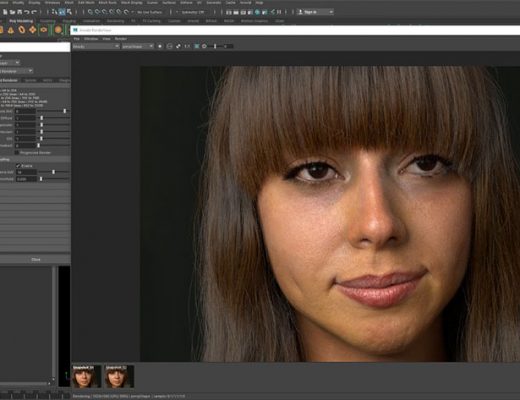Viewport: 520px width, 400px height.
Task: Click the Undo arrow icon
Action: point(27,12)
